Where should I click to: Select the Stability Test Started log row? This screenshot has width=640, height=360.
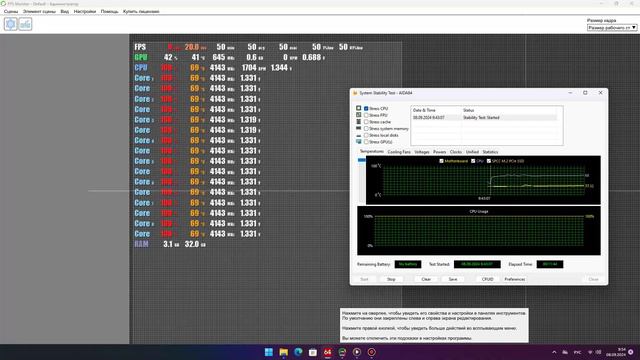click(x=484, y=118)
